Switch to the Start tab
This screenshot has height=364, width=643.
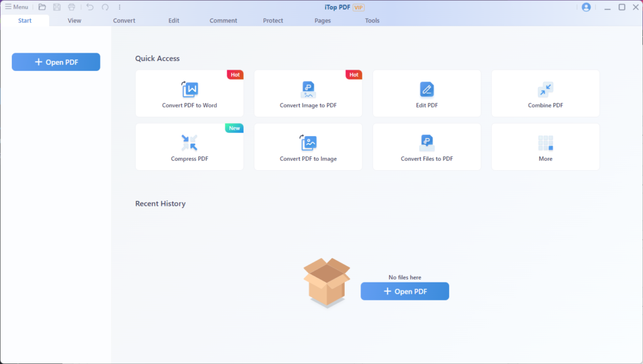click(x=24, y=21)
